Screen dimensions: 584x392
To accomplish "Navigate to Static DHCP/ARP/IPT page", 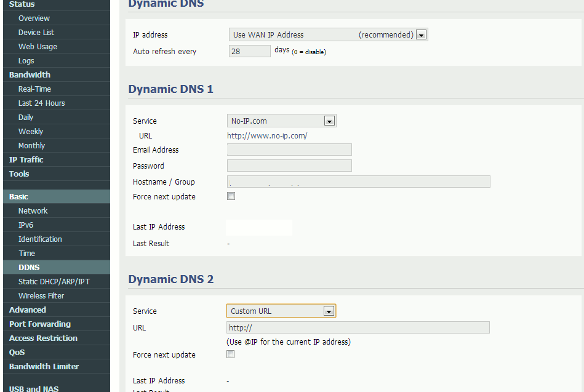I will [54, 282].
